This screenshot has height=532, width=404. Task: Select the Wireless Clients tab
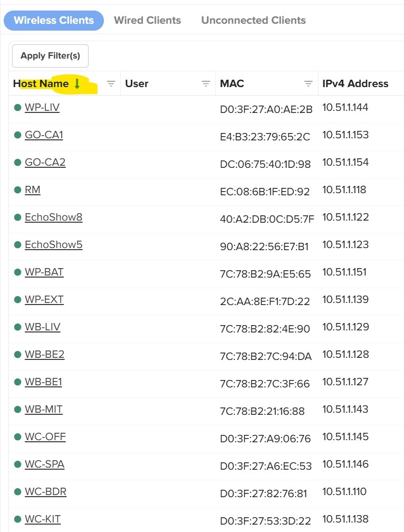(54, 21)
